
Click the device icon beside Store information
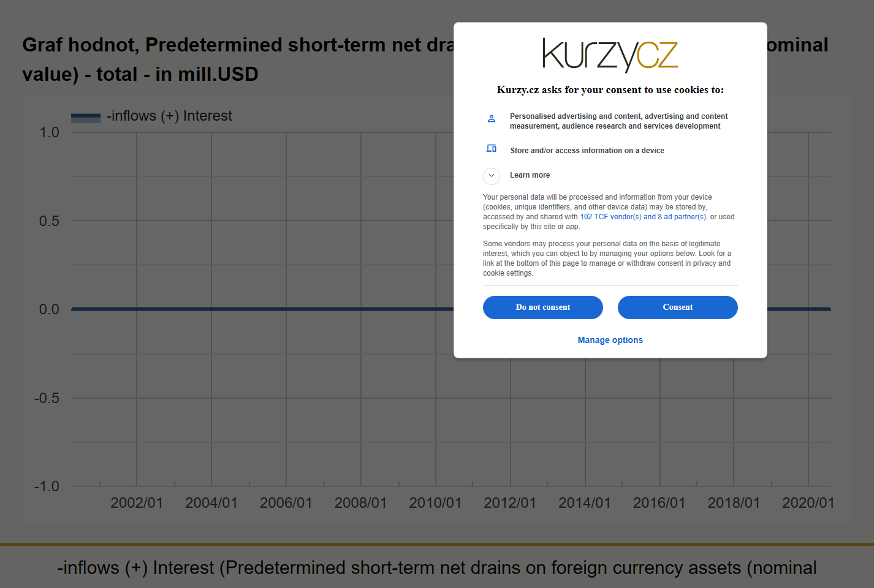(x=492, y=148)
